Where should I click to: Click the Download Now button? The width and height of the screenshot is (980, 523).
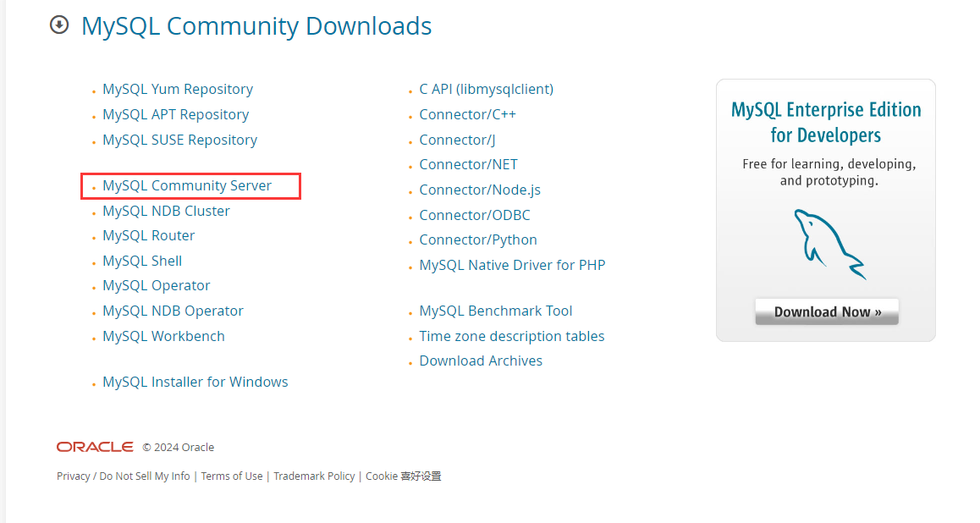826,311
